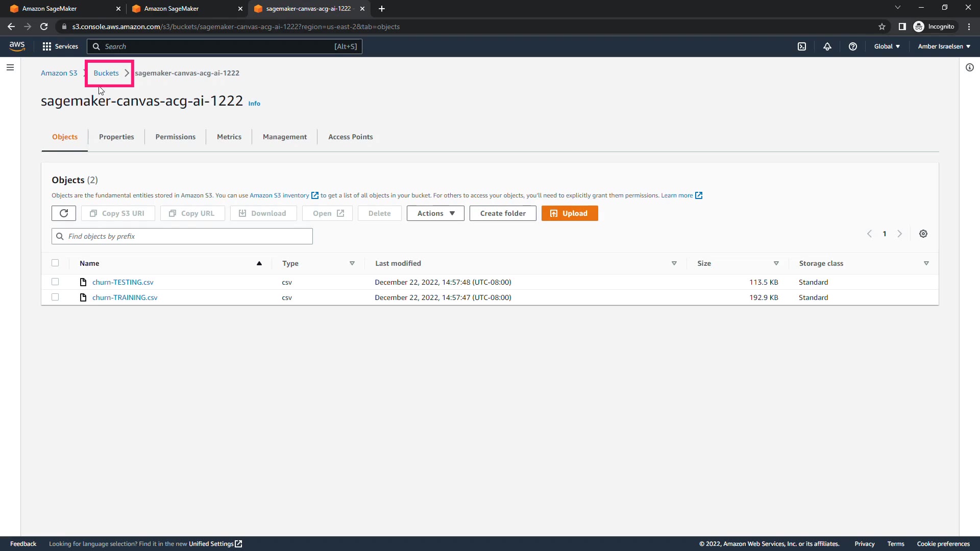Open the churn-TRAINING.csv link
The image size is (980, 551).
tap(125, 297)
